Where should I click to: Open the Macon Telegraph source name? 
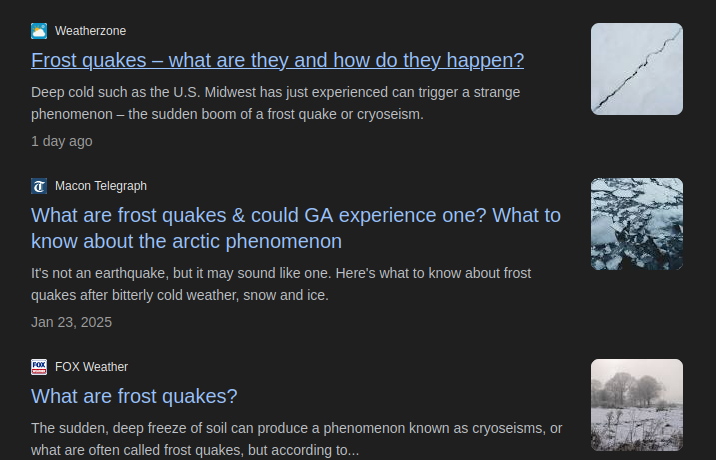101,186
